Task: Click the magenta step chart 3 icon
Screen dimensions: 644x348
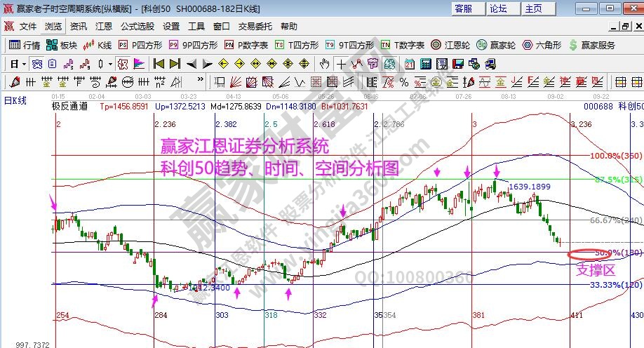Action: 69,64
